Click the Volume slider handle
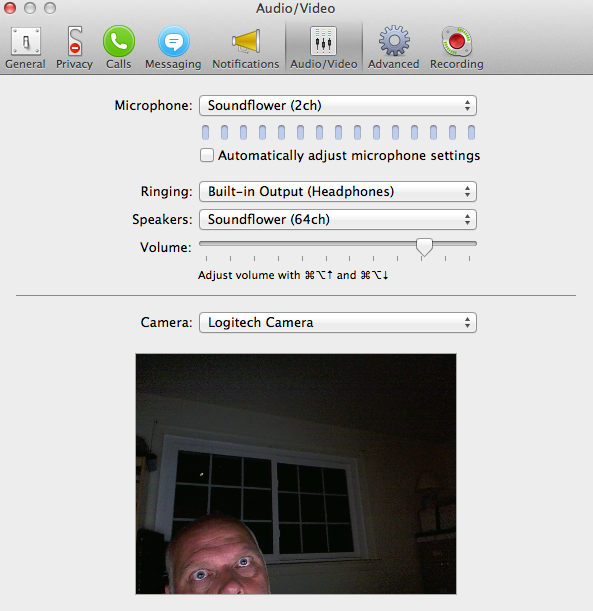593x611 pixels. (424, 247)
